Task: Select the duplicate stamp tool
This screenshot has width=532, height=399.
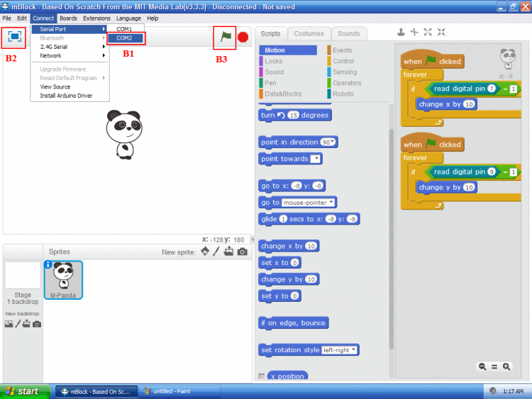Action: [x=401, y=32]
